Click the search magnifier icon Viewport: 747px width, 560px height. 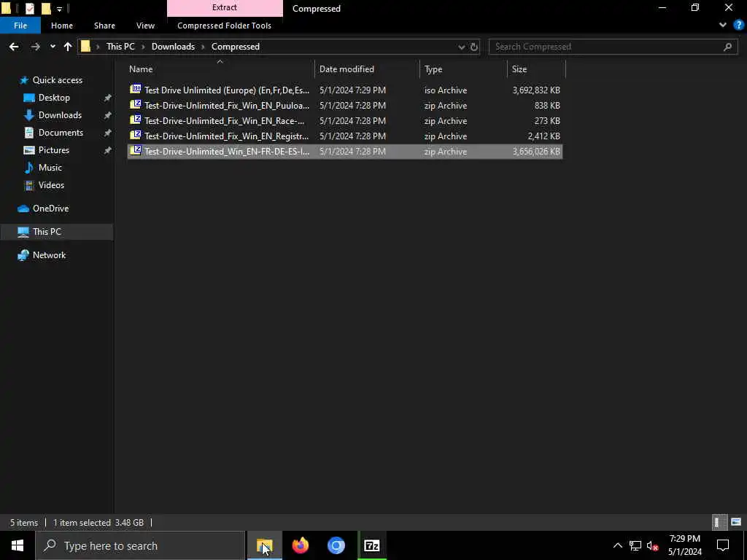pos(727,47)
